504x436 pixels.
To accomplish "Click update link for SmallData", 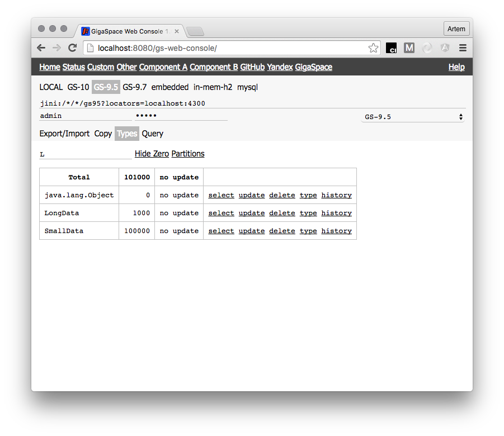I will coord(252,231).
